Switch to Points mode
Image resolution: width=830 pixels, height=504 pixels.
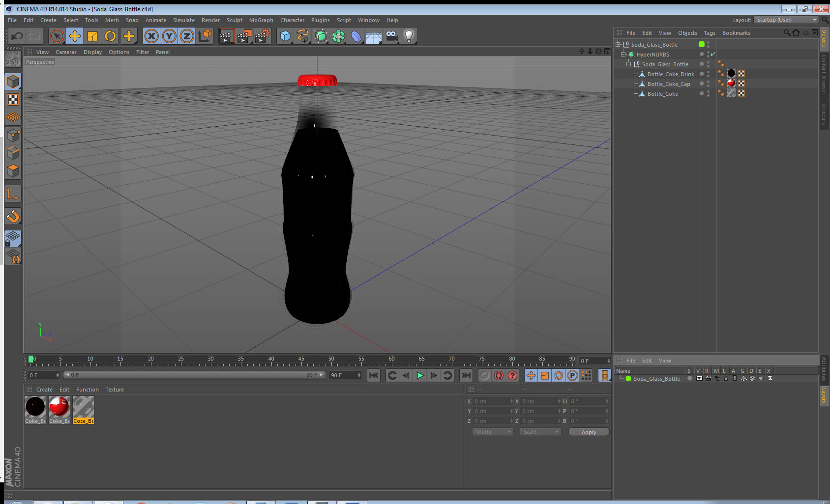pos(13,135)
